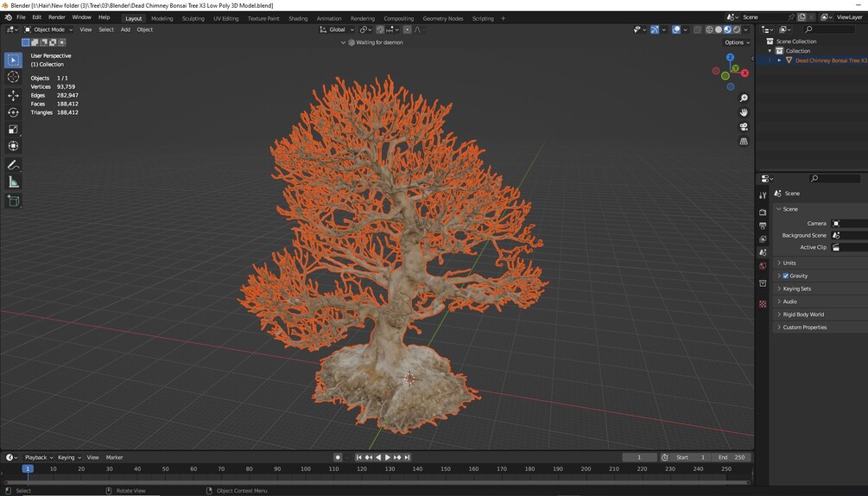Open the Tool properties tab

pyautogui.click(x=763, y=195)
